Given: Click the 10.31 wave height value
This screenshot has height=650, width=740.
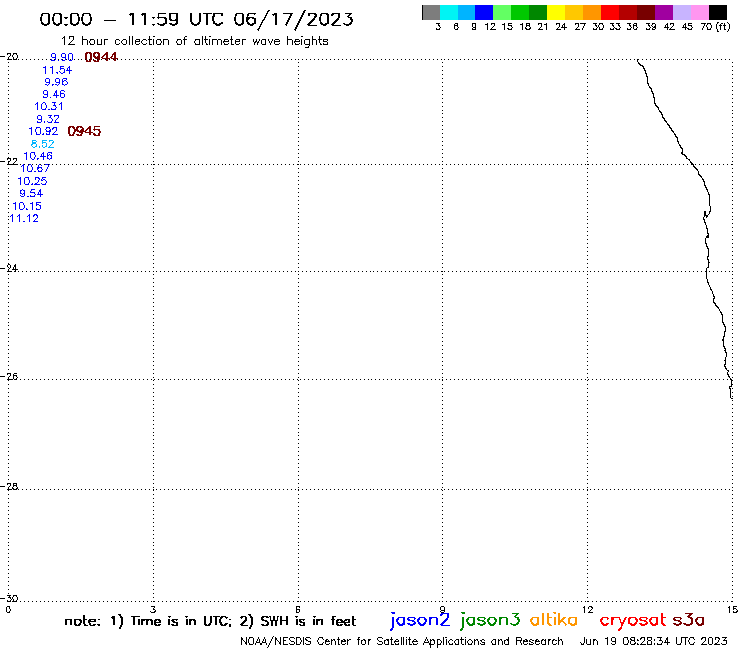Looking at the screenshot, I should point(49,106).
